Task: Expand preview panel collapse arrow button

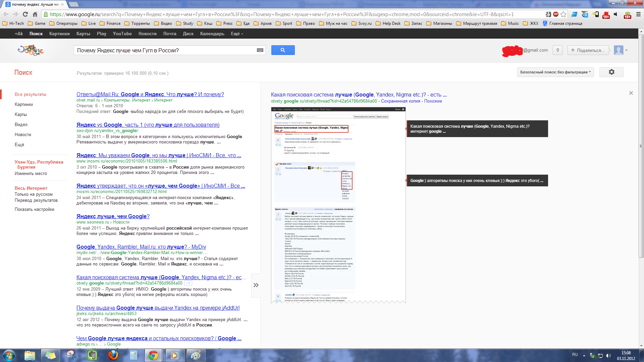Action: pos(256,285)
